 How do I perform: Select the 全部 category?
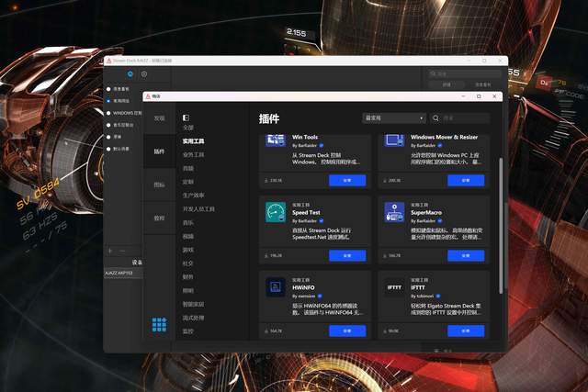coord(188,128)
